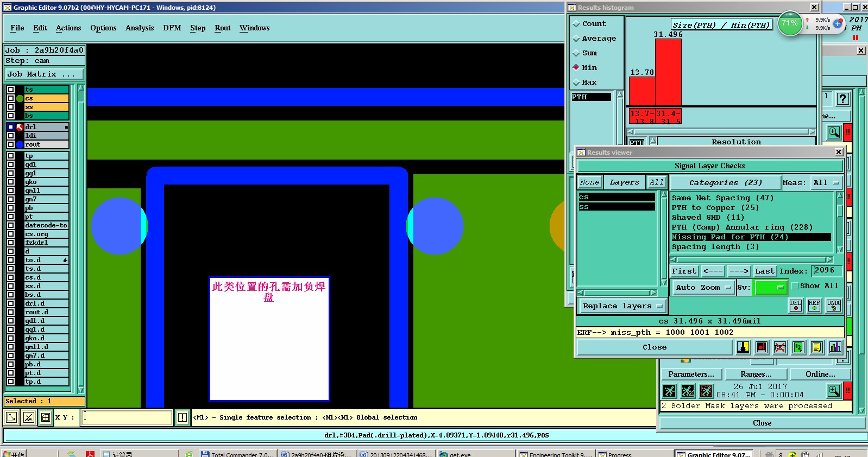Click the Parameters... button
The image size is (868, 457).
tap(691, 374)
